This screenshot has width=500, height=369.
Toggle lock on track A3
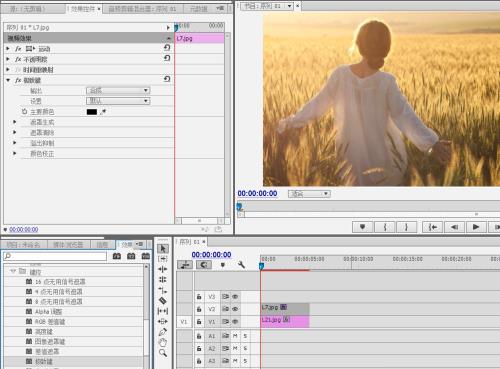(x=199, y=361)
